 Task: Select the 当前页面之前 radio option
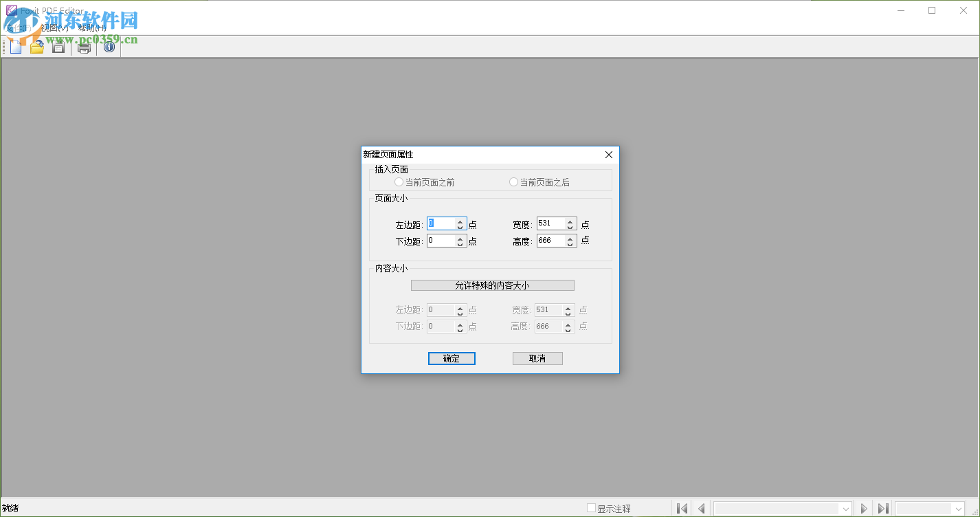pos(399,181)
